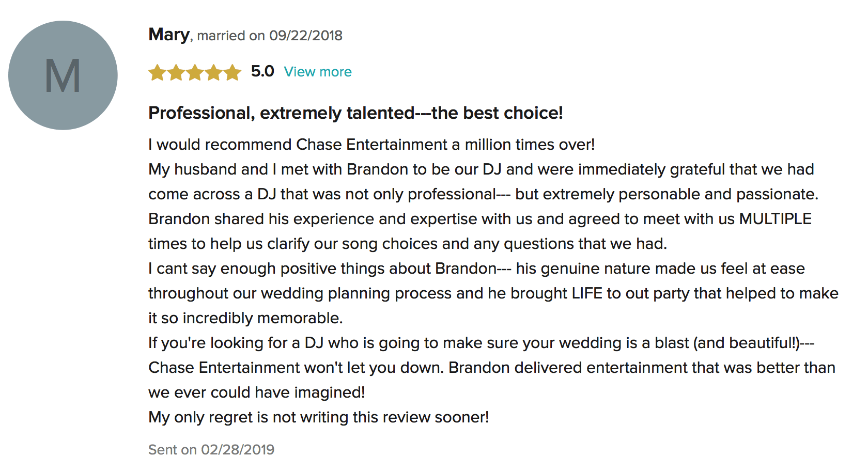Click the line "it so incredibly memorable."

[x=245, y=318]
